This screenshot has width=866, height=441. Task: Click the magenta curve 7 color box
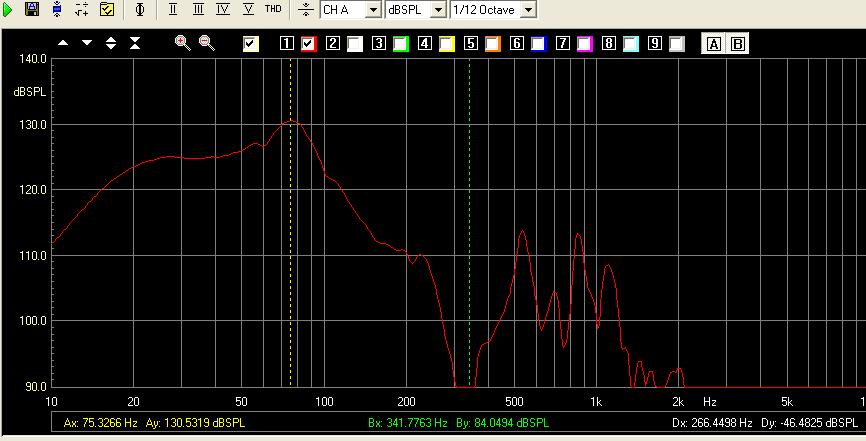click(x=585, y=43)
